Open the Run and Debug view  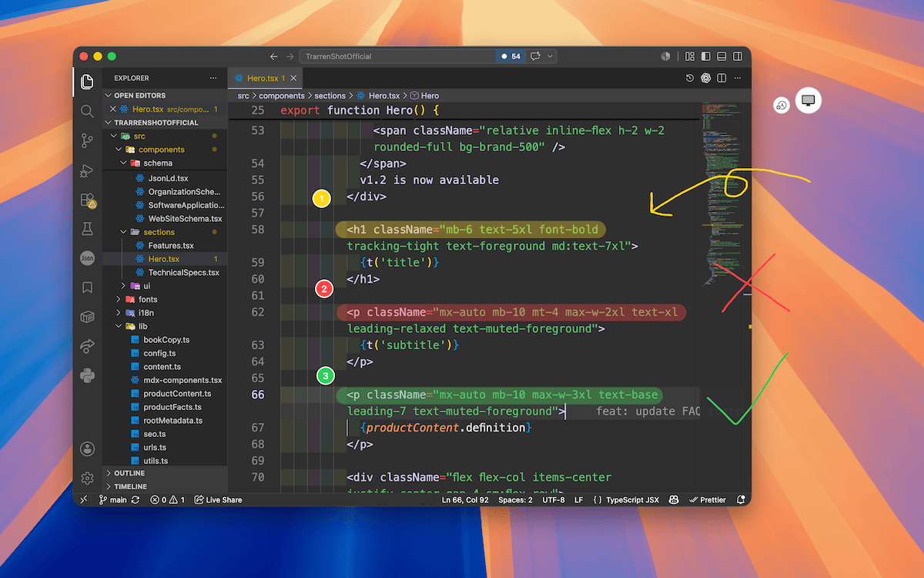click(x=87, y=170)
